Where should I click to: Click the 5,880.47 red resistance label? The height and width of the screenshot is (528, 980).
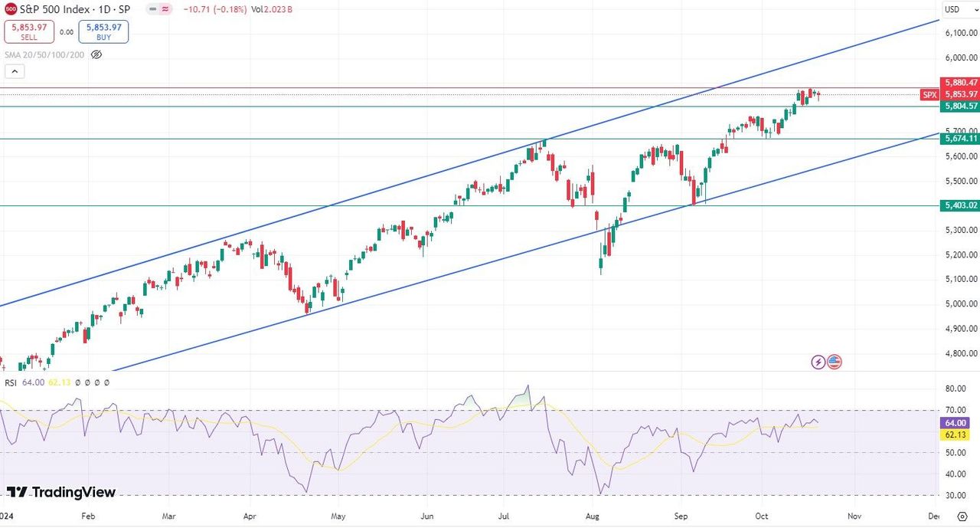click(962, 82)
